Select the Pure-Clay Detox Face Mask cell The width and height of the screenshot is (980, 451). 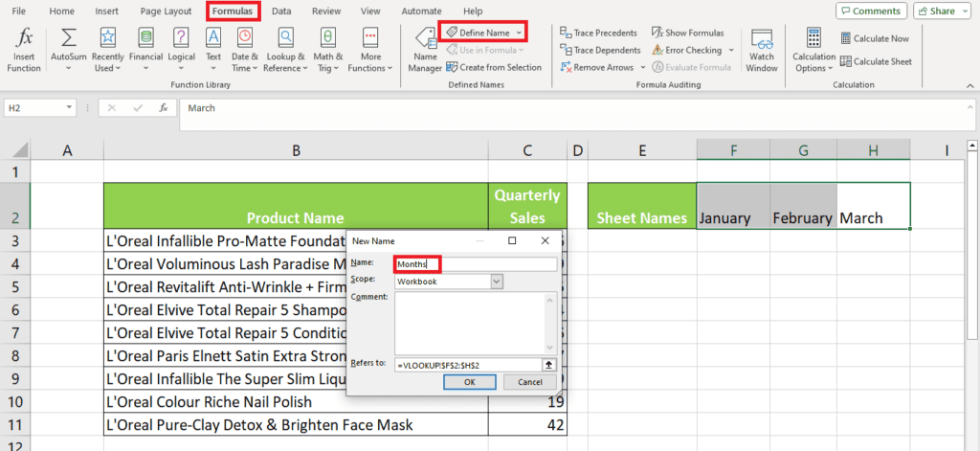297,425
